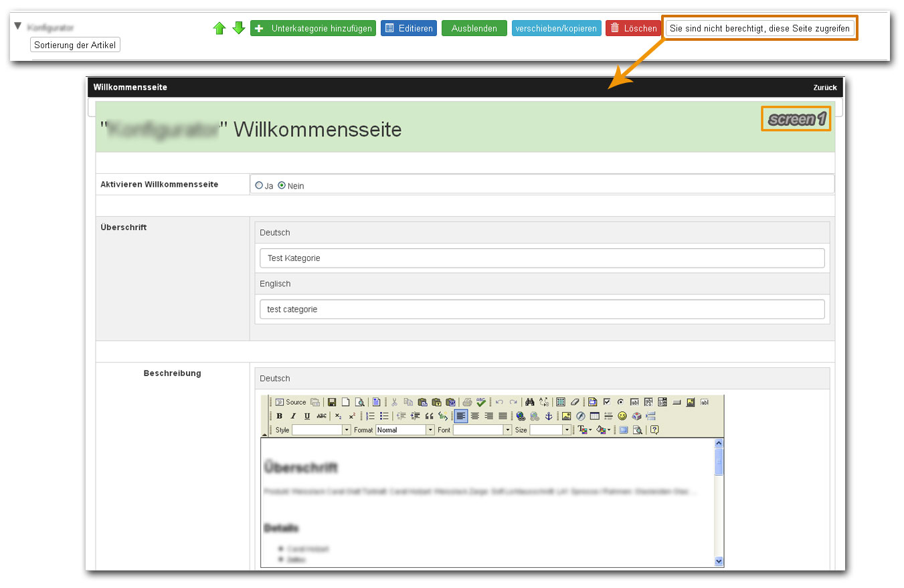Click the Print icon in the editor toolbar

[466, 401]
